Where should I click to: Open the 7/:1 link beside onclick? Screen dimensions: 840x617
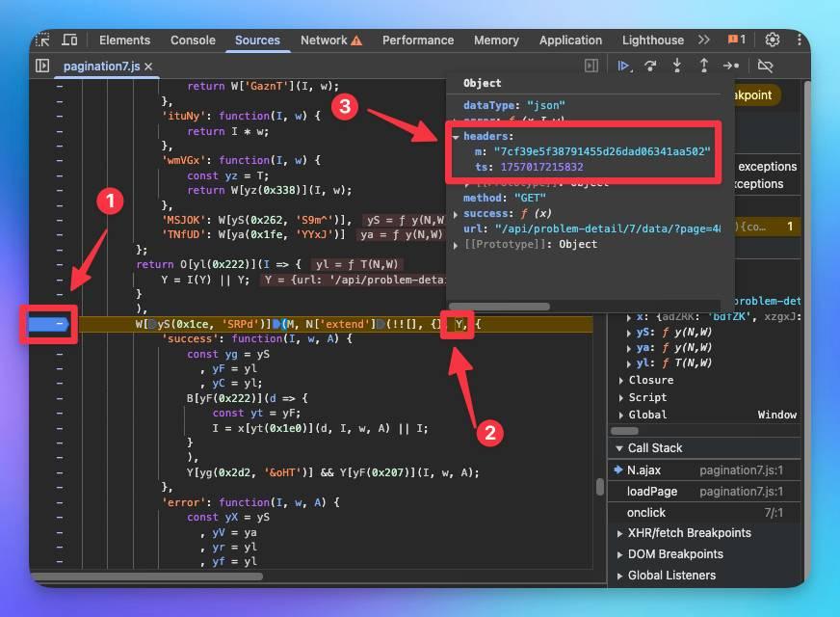(774, 513)
